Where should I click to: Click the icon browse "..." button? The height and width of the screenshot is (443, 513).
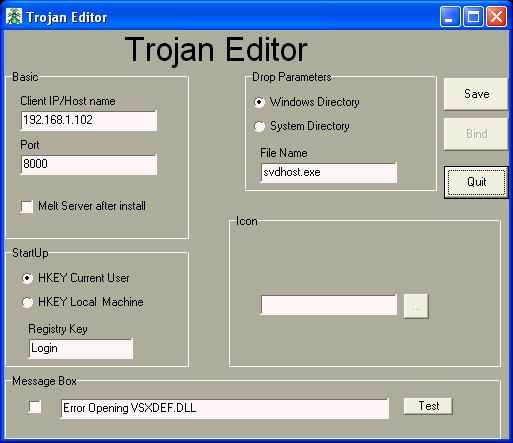pos(416,306)
